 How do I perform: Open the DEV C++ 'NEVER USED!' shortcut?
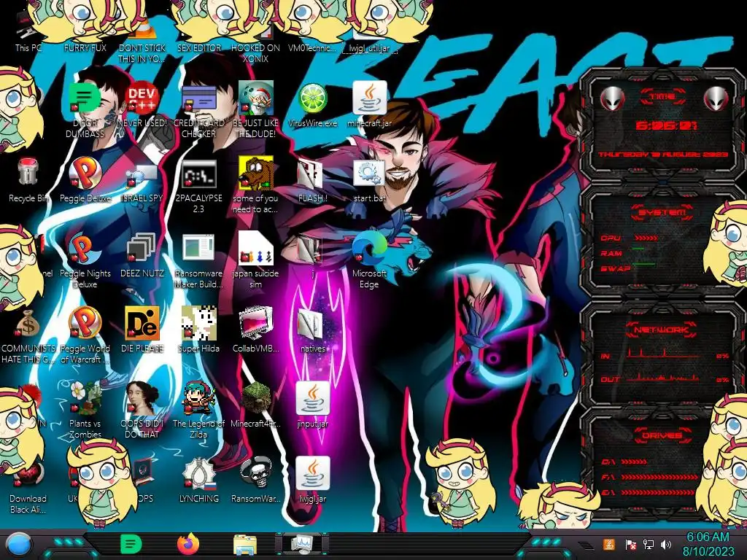pos(142,98)
